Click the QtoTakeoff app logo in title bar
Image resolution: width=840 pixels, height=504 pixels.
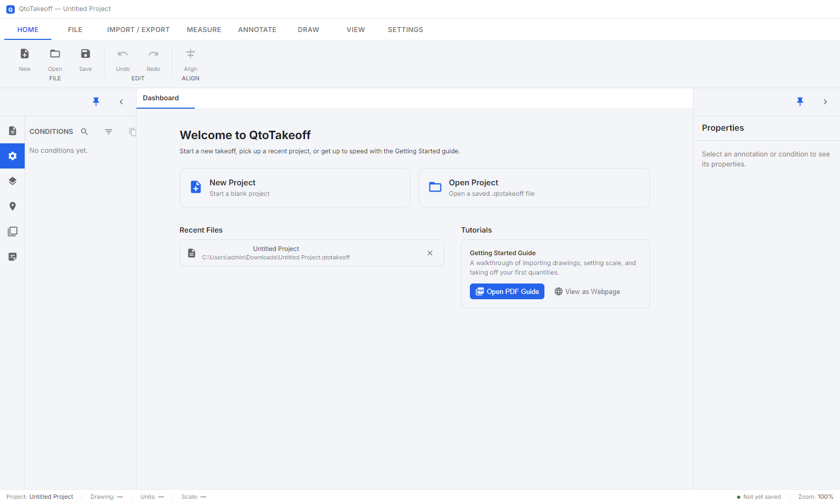point(10,9)
